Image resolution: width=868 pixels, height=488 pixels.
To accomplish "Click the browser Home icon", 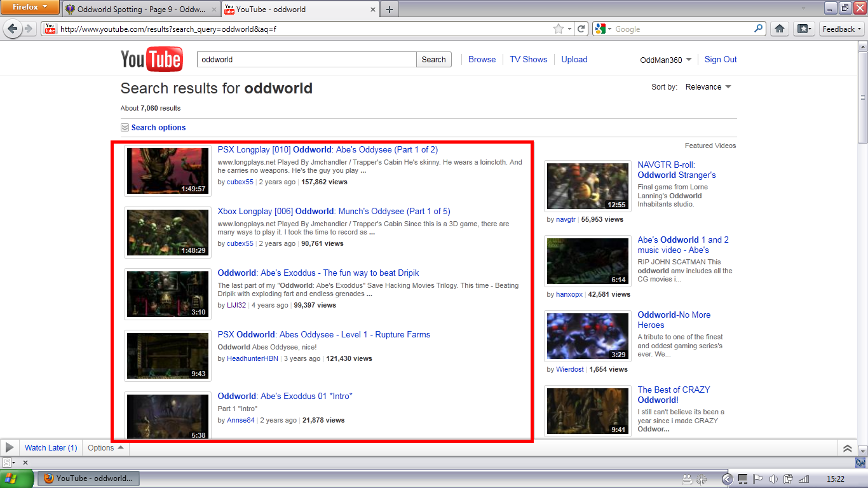I will tap(780, 29).
